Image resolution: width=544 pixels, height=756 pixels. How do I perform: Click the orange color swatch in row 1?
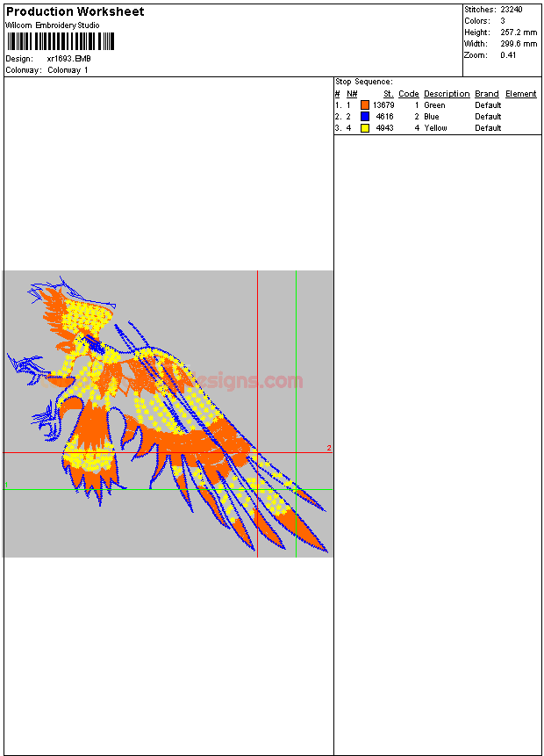[x=365, y=105]
